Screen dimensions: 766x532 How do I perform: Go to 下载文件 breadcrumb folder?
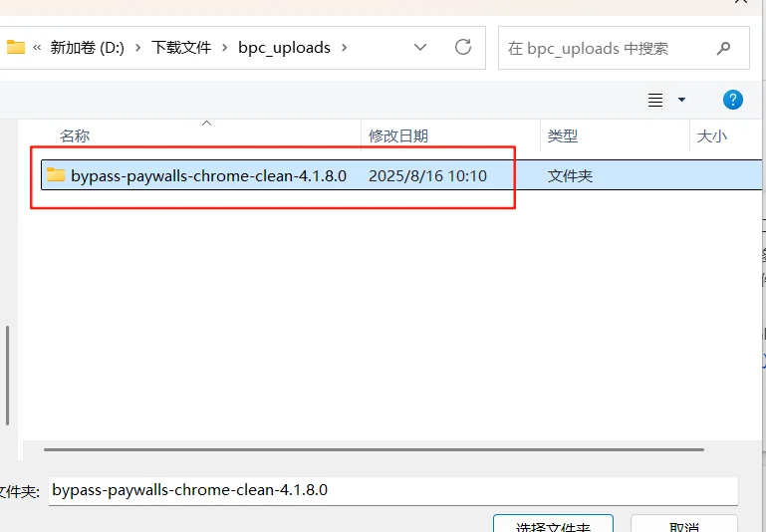coord(181,48)
